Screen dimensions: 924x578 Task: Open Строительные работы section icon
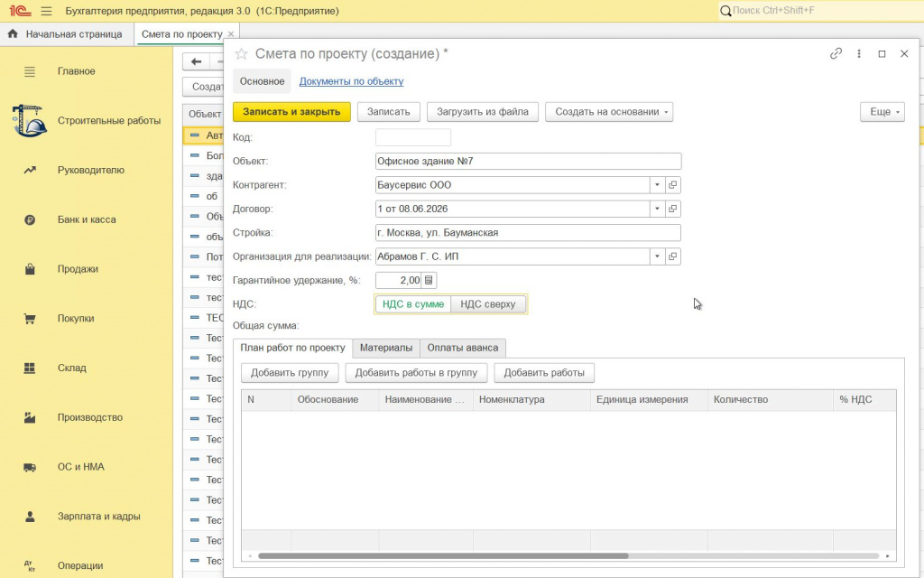coord(30,120)
